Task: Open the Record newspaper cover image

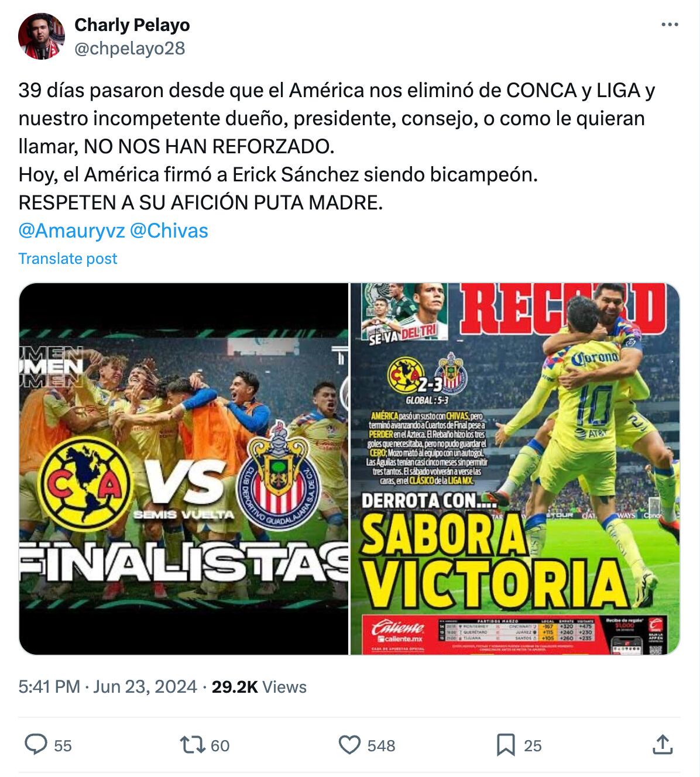Action: coord(515,469)
